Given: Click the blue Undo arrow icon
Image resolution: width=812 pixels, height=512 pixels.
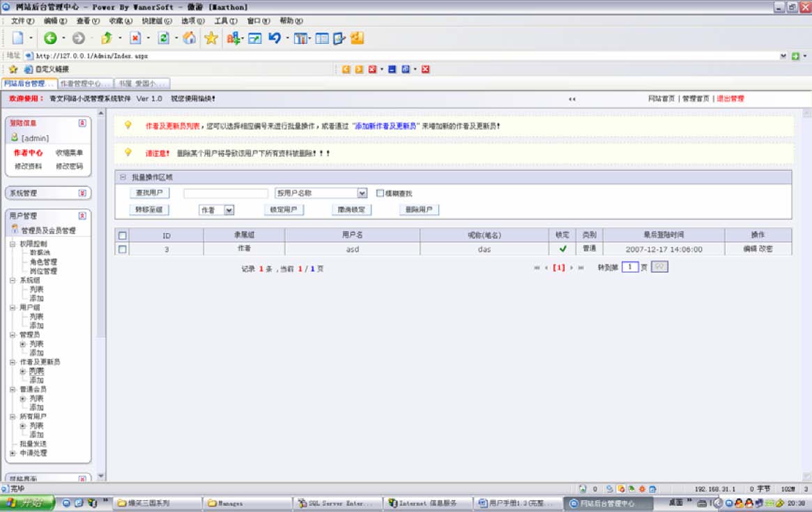Looking at the screenshot, I should click(x=275, y=38).
